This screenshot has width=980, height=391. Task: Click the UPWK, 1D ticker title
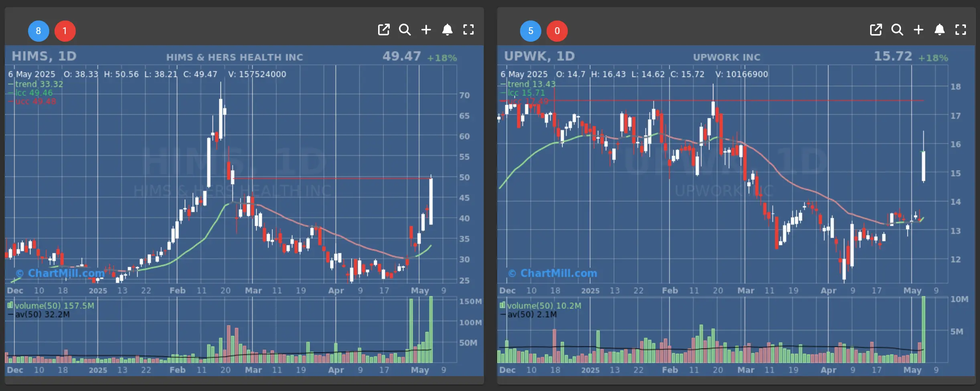point(539,57)
